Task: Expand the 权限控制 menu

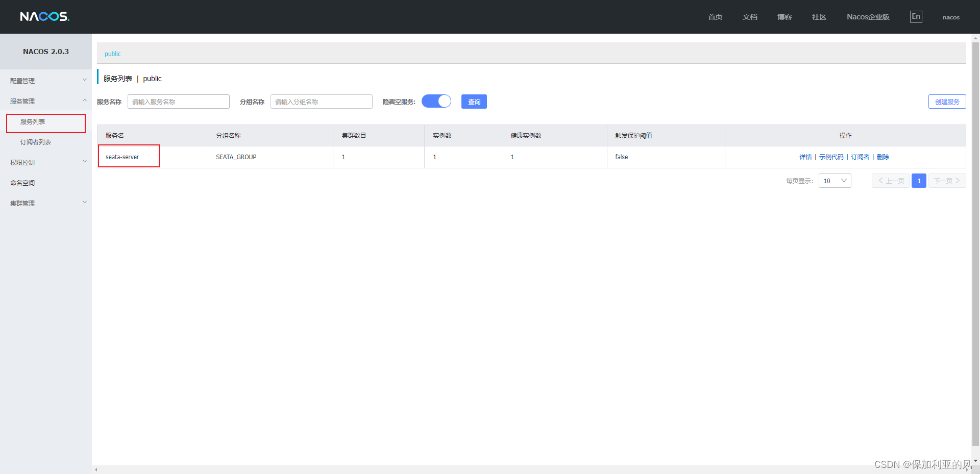Action: [x=46, y=162]
